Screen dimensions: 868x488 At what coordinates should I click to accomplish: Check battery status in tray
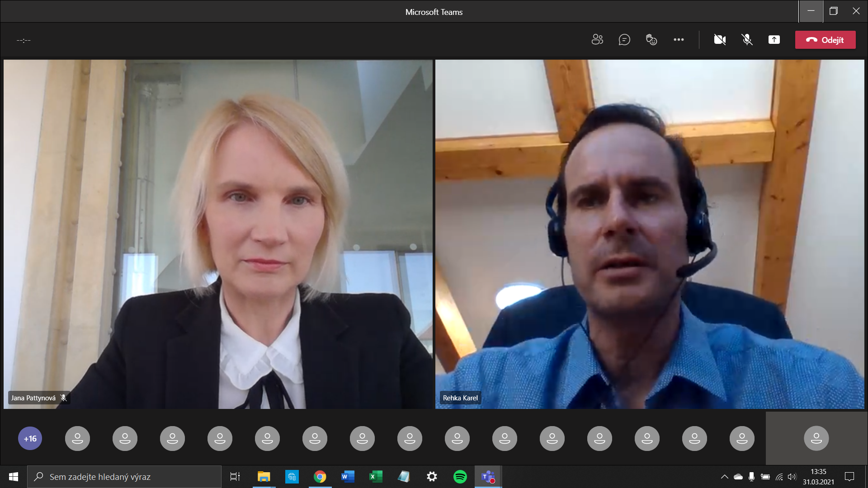[765, 477]
